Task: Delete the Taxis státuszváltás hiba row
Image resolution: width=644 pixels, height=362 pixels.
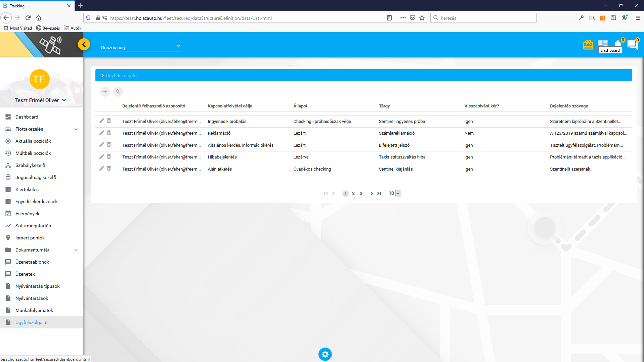Action: pos(109,157)
